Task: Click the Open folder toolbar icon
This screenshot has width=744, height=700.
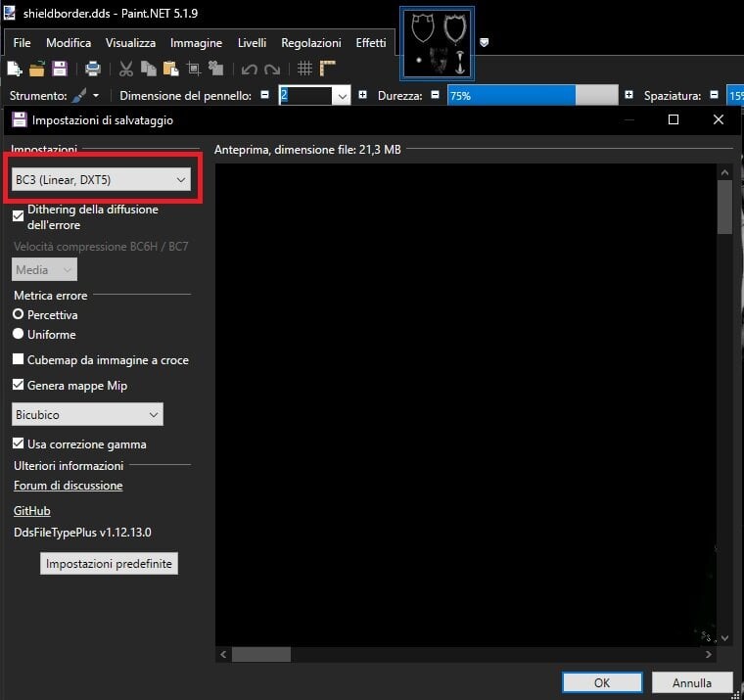Action: point(37,69)
